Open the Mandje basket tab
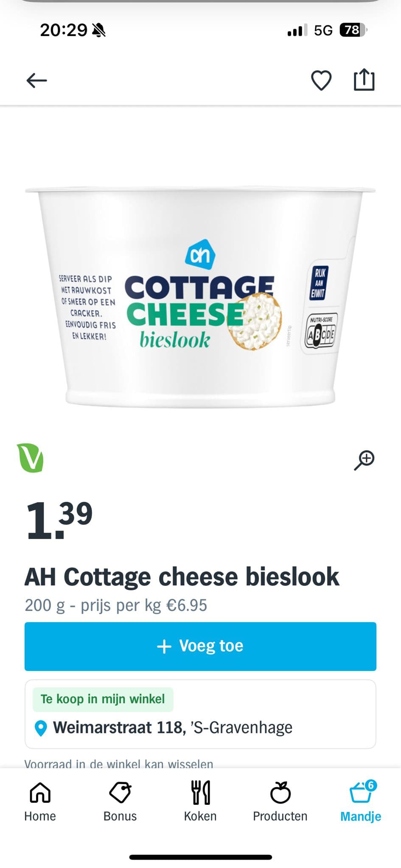This screenshot has width=401, height=868. coord(361,801)
